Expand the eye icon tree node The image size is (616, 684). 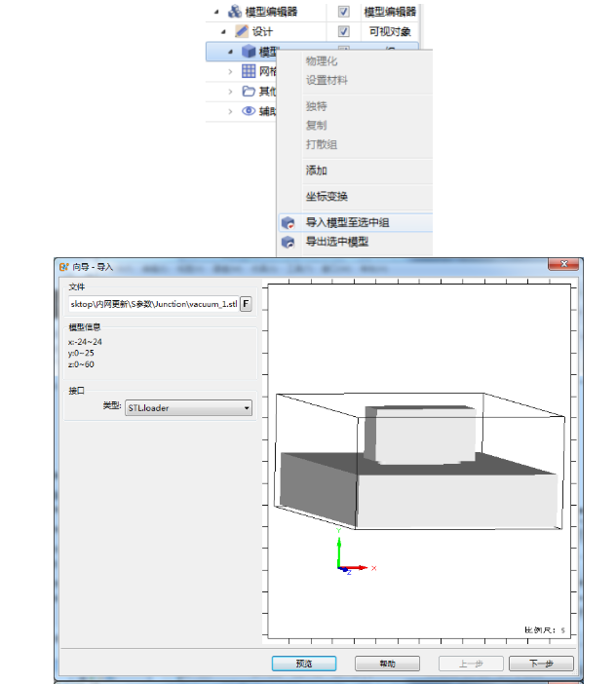[231, 111]
